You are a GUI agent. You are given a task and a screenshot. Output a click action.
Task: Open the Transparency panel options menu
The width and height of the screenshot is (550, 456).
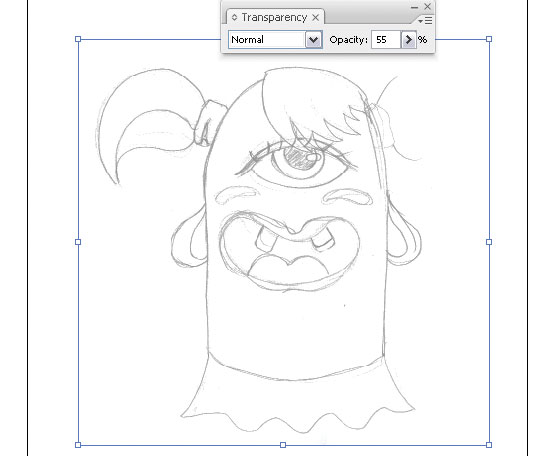tap(426, 20)
